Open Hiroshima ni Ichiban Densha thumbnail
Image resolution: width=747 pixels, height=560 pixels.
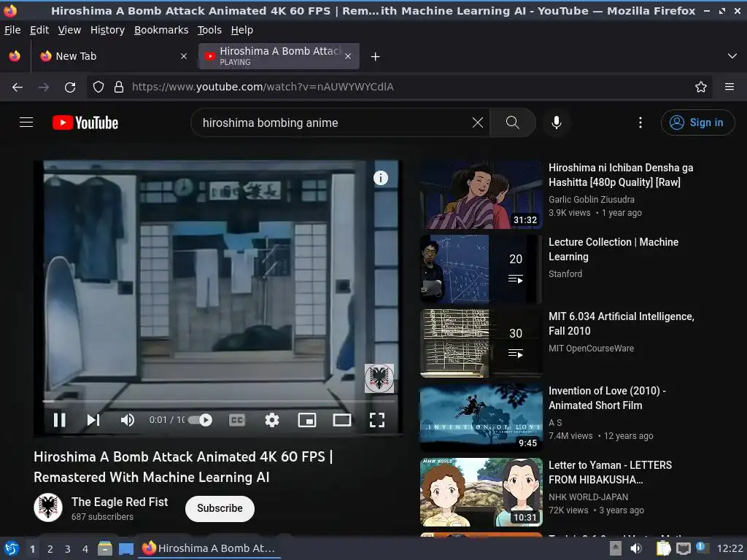tap(481, 195)
